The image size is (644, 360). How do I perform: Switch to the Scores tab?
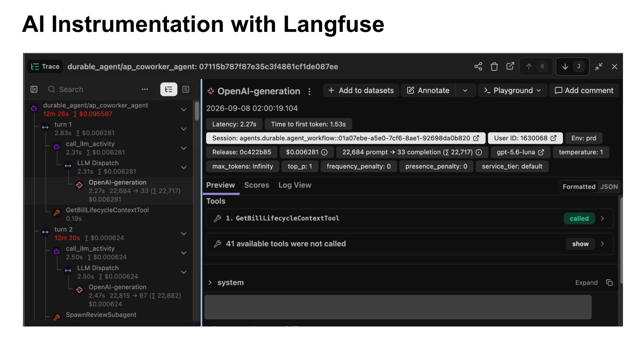tap(257, 185)
